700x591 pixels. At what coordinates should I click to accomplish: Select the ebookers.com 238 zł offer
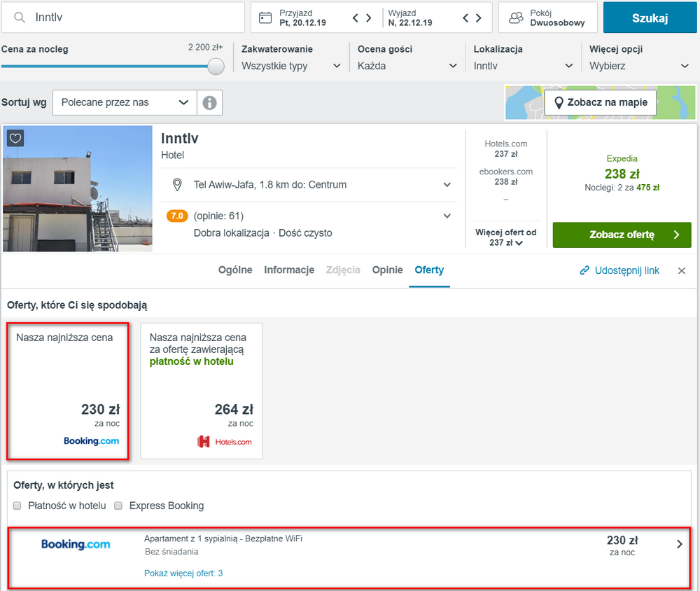pyautogui.click(x=506, y=176)
